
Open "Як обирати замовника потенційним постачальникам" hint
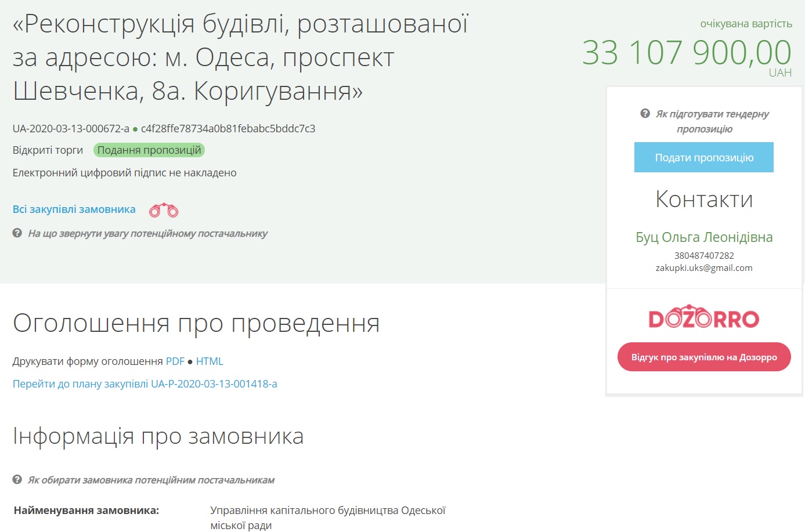pyautogui.click(x=151, y=480)
